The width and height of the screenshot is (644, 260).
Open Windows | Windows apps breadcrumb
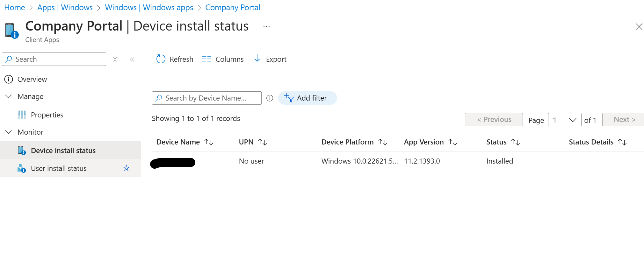pyautogui.click(x=149, y=7)
